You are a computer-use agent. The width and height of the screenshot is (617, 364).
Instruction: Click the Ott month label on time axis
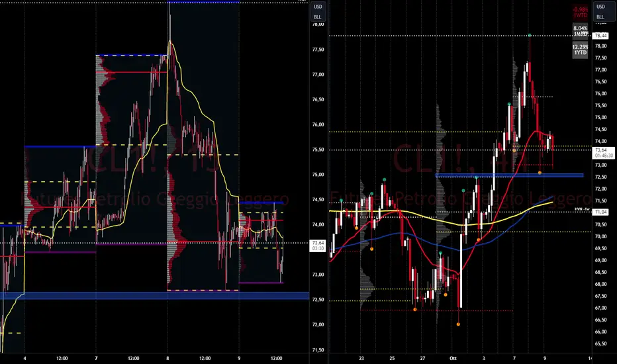coord(453,359)
